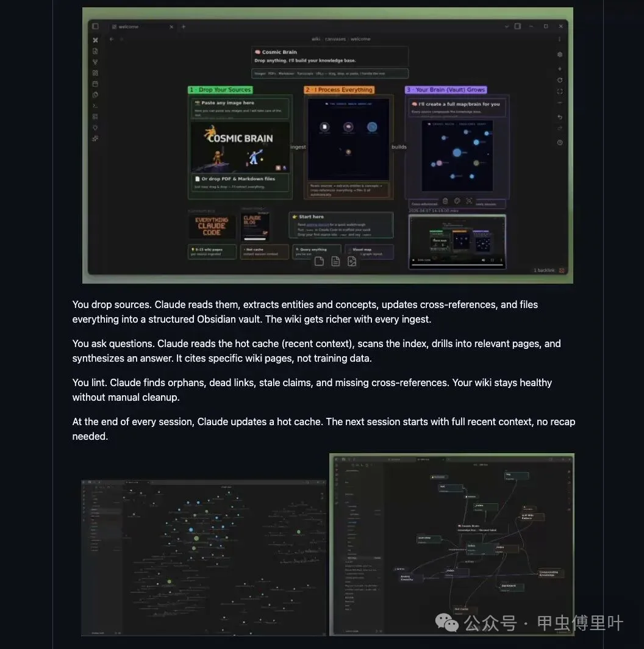Open the daily note calendar ribbon icon
Image resolution: width=644 pixels, height=649 pixels.
(x=95, y=84)
